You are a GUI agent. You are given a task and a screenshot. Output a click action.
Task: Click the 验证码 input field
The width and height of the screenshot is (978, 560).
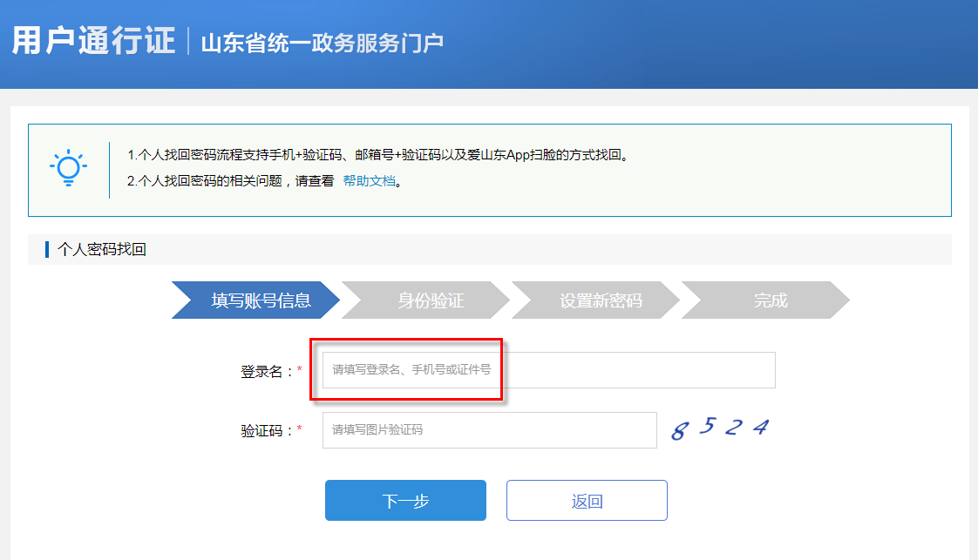coord(488,430)
